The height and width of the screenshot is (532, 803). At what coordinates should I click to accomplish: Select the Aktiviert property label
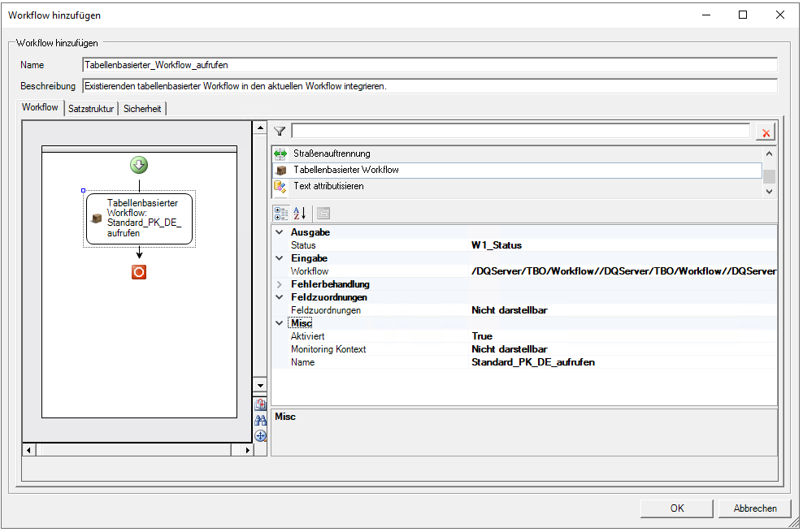coord(307,336)
